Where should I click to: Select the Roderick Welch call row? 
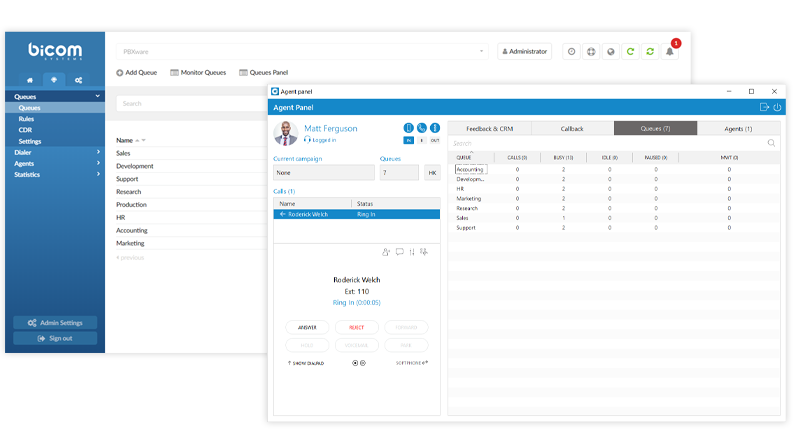(355, 214)
